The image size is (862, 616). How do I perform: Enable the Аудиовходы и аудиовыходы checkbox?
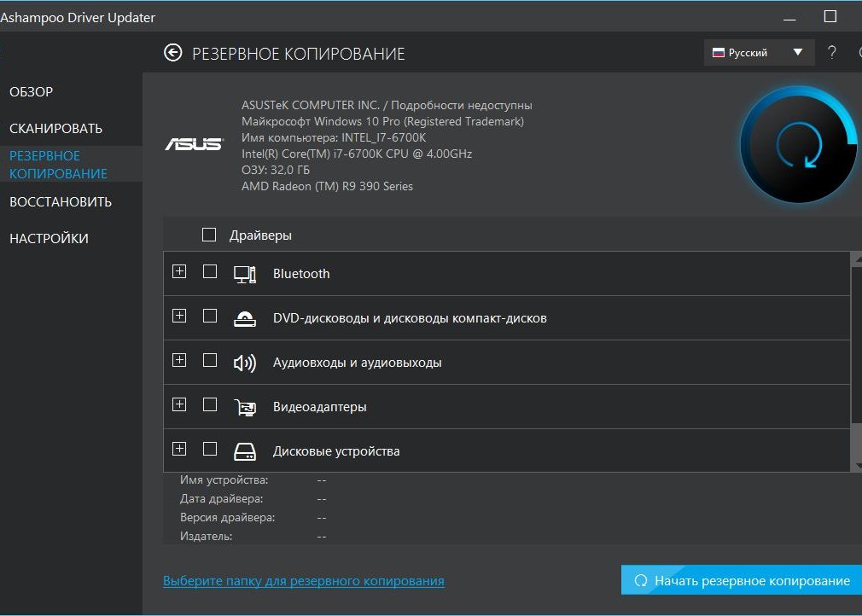tap(209, 361)
